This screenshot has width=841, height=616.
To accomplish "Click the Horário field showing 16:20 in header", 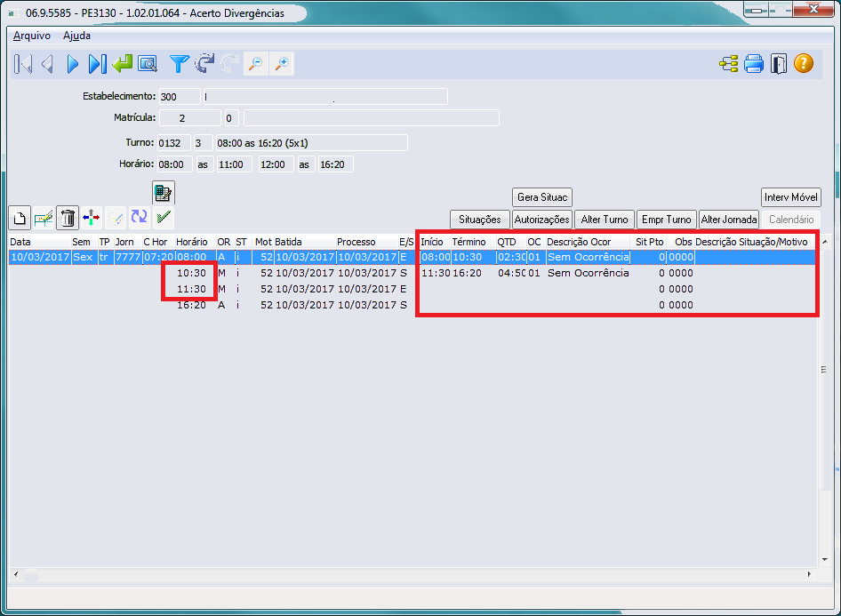I will 336,164.
